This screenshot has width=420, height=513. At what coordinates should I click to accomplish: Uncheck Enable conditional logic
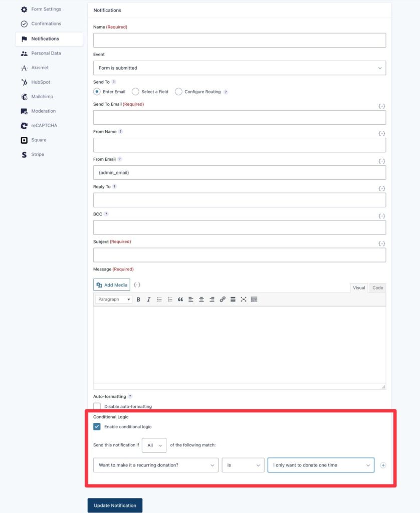click(97, 427)
